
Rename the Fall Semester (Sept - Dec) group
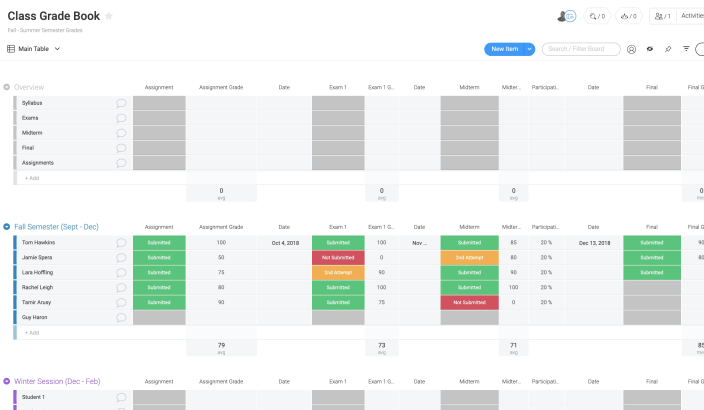click(x=56, y=227)
